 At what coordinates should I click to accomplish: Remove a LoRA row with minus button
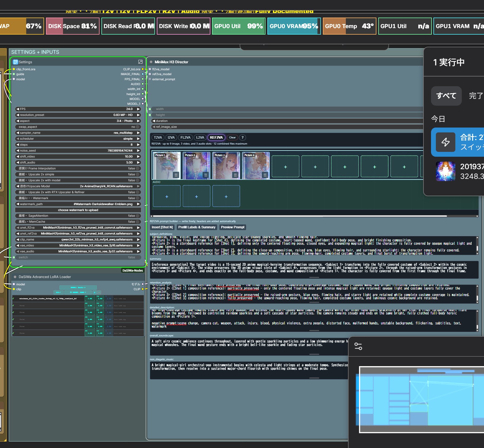(99, 292)
